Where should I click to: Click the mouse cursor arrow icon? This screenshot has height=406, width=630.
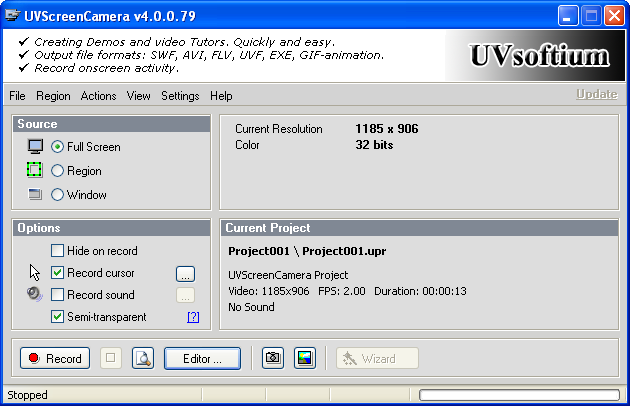(x=35, y=273)
